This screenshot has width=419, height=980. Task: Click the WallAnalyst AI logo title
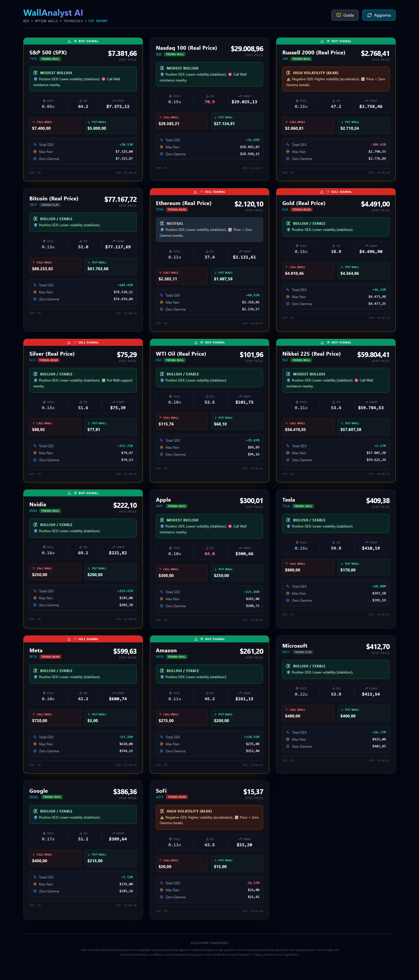tap(53, 13)
